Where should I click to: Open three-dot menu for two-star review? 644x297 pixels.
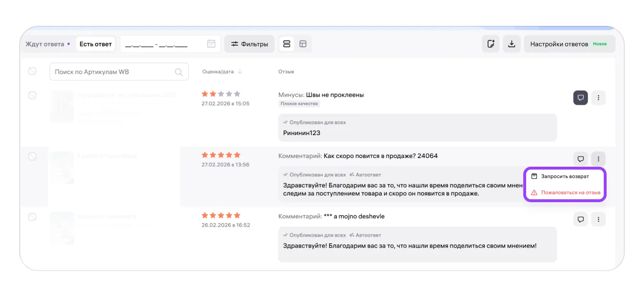pyautogui.click(x=598, y=98)
